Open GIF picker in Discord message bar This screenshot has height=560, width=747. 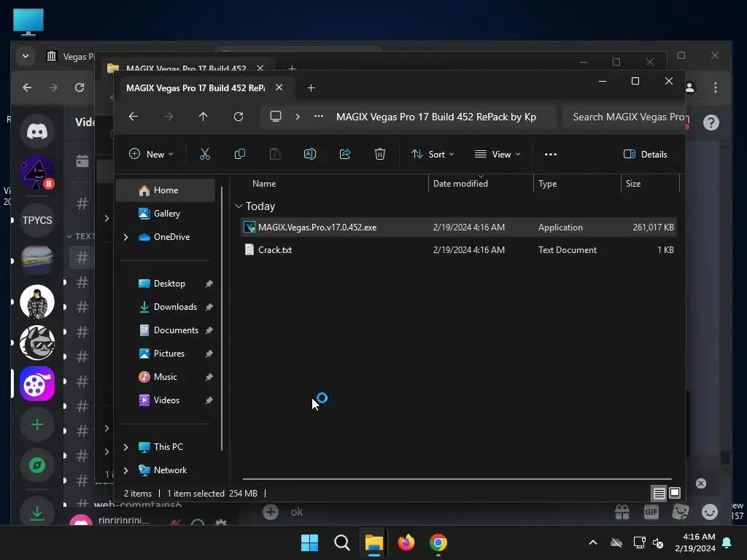[651, 512]
